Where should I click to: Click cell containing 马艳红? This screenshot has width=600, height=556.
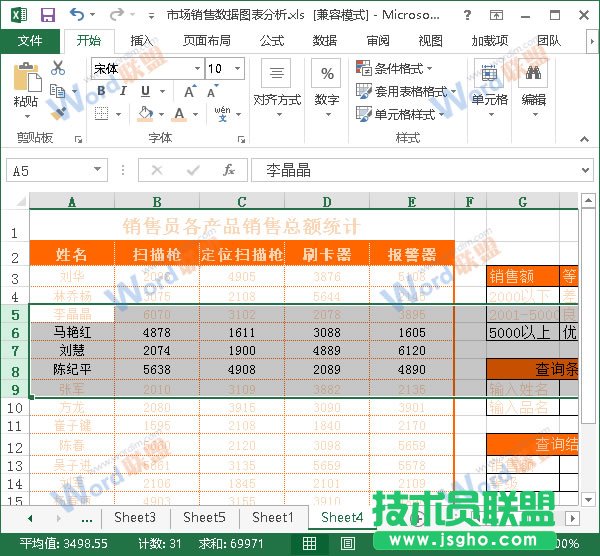click(x=72, y=333)
